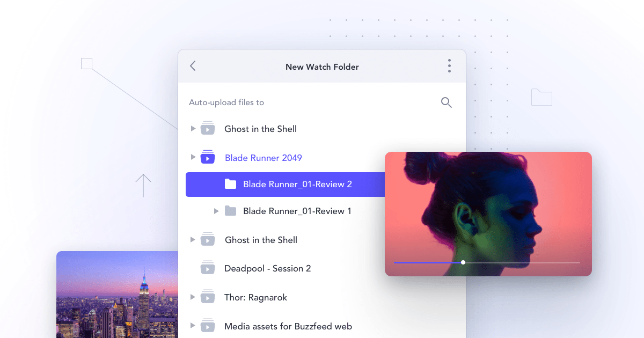Click the second Ghost in the Shell project icon
This screenshot has height=338, width=644.
(x=207, y=239)
